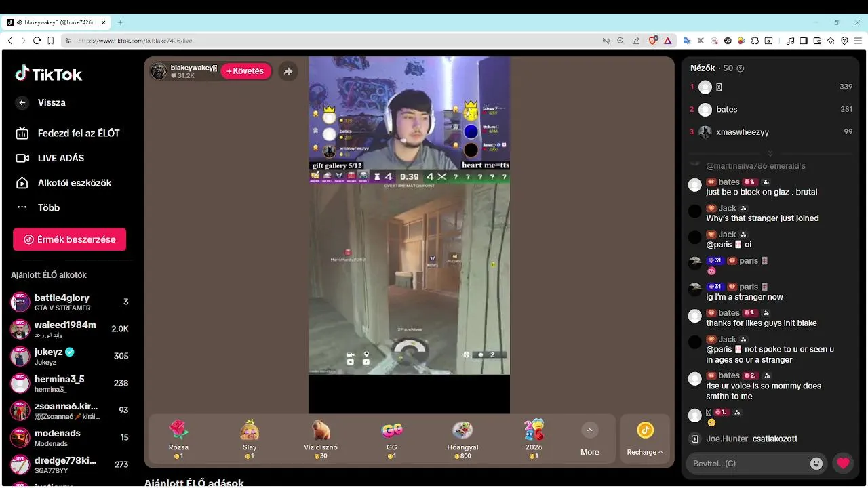Send a heart like
Screen dimensions: 868x488
843,464
